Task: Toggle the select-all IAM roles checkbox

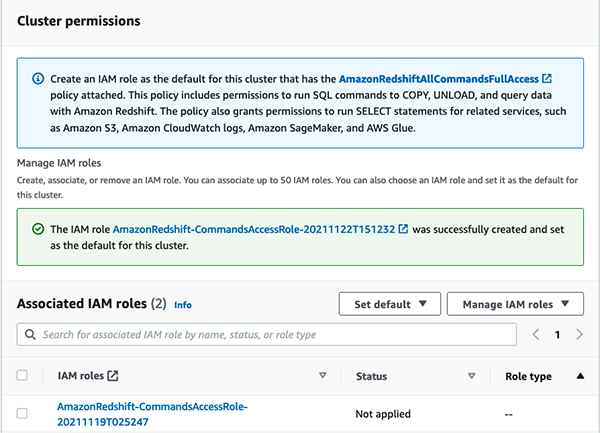Action: pyautogui.click(x=22, y=376)
